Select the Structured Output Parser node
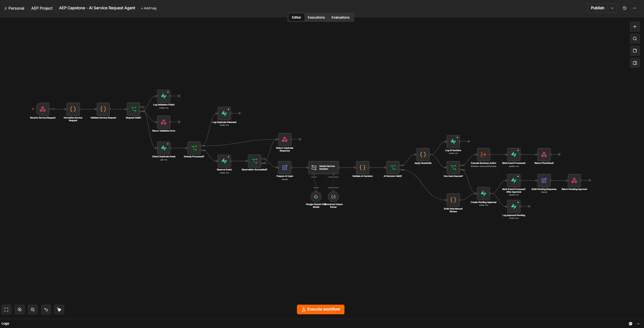 pos(333,197)
